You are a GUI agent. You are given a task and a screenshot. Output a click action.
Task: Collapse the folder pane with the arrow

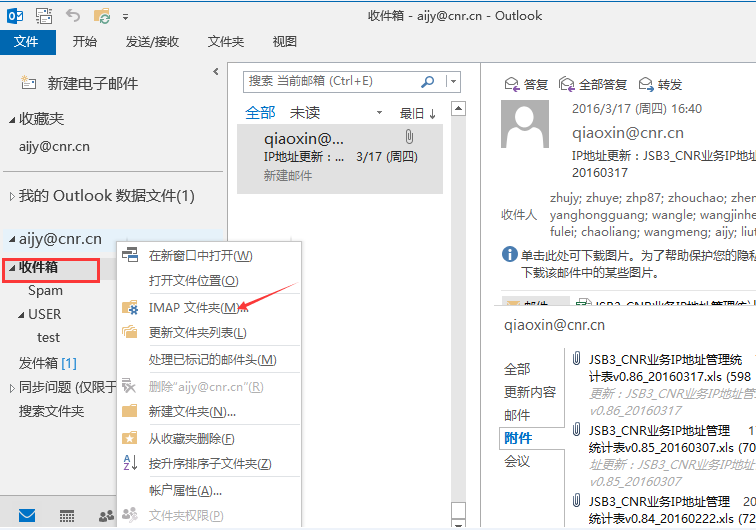(x=216, y=71)
